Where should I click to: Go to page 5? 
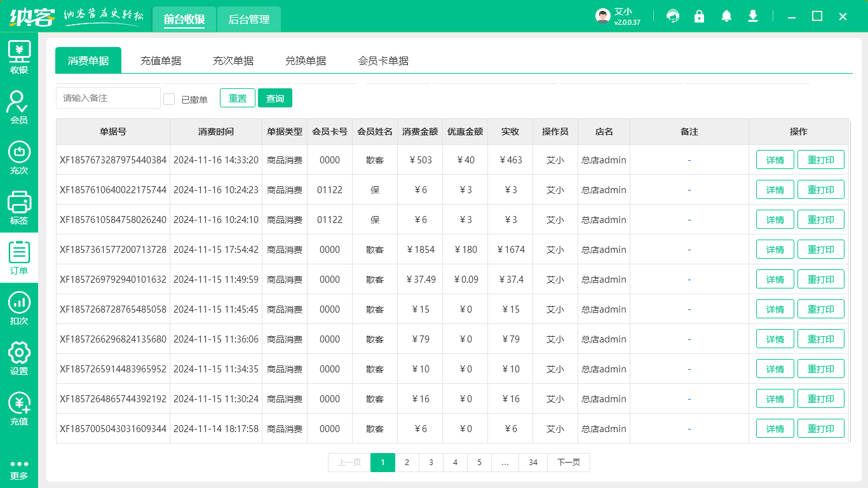[x=479, y=463]
